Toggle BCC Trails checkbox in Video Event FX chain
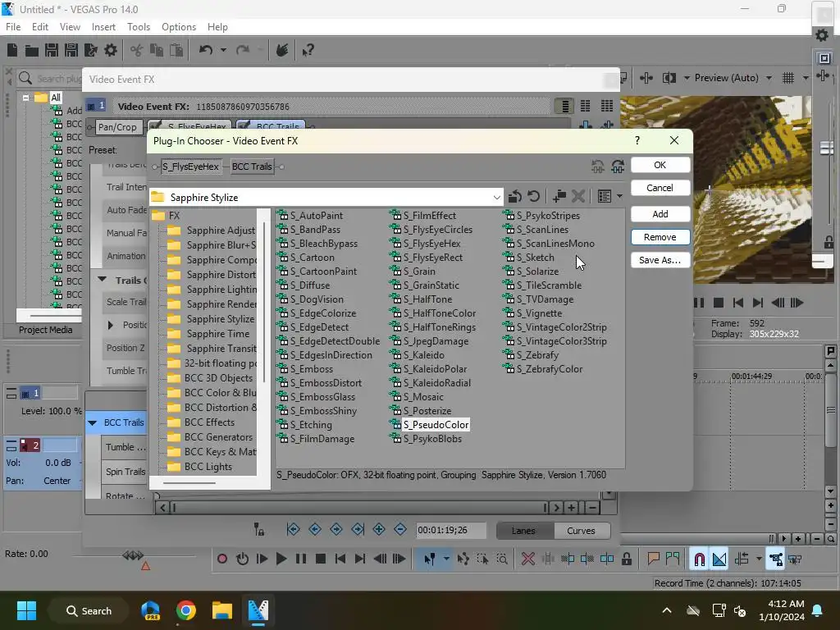The width and height of the screenshot is (840, 630). point(244,126)
